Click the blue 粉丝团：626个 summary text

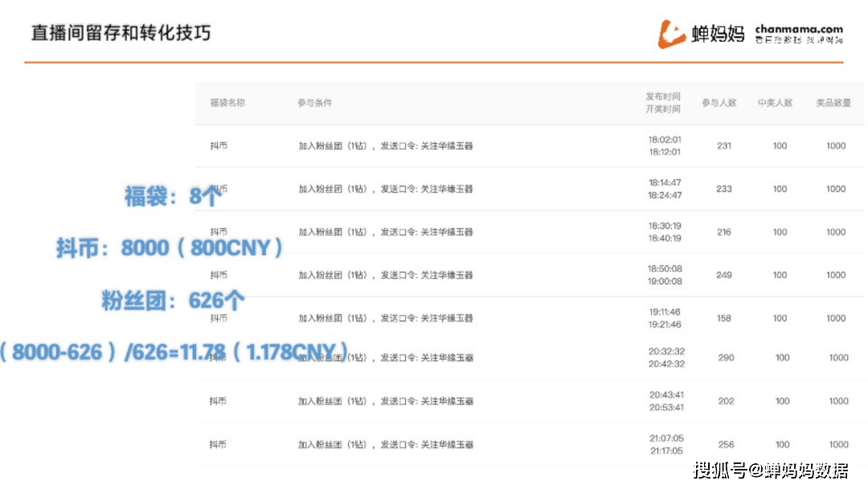pyautogui.click(x=173, y=301)
